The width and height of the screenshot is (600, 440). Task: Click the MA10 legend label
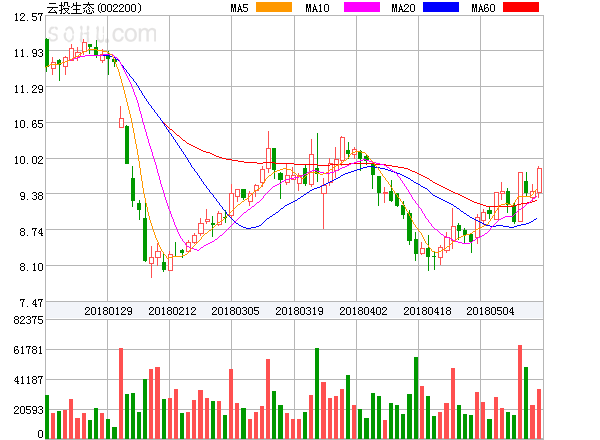point(317,8)
